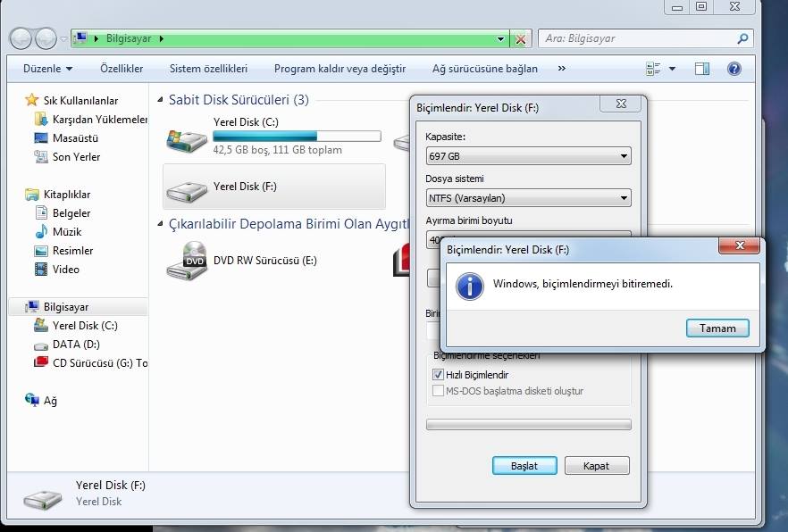Click the Yerel Disk (F:) icon in details pane

(43, 498)
